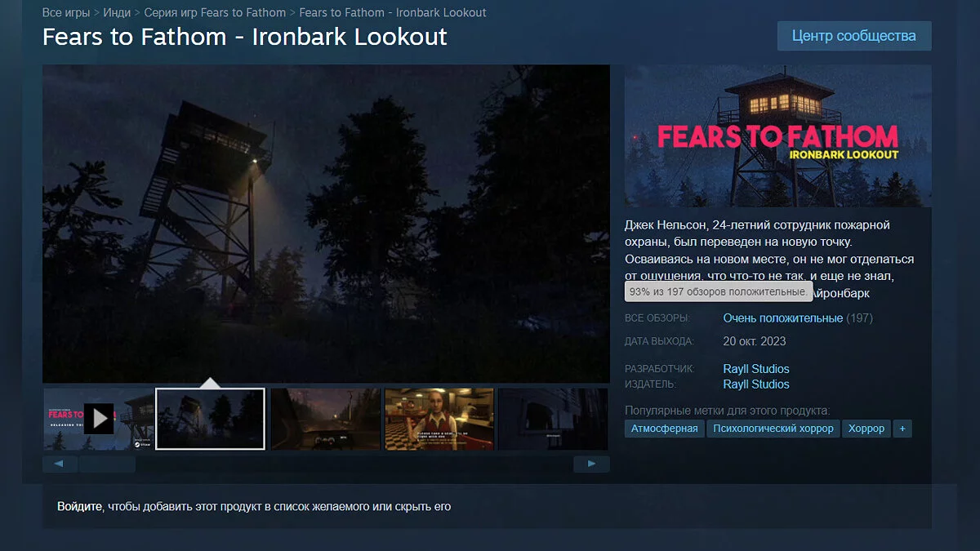Click the right arrow of the thumbnail strip

(x=591, y=464)
